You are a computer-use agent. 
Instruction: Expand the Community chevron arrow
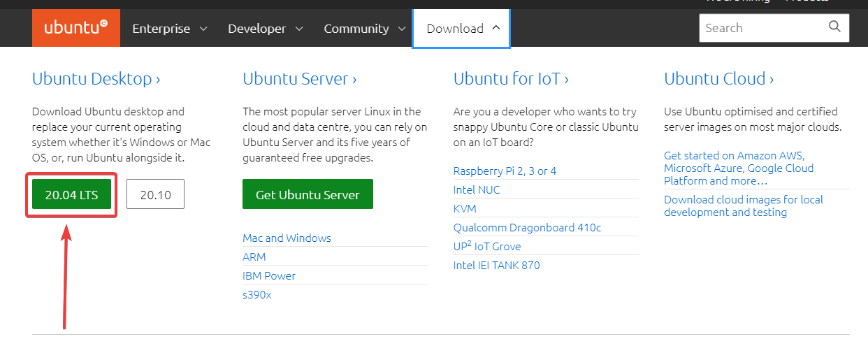pos(402,29)
